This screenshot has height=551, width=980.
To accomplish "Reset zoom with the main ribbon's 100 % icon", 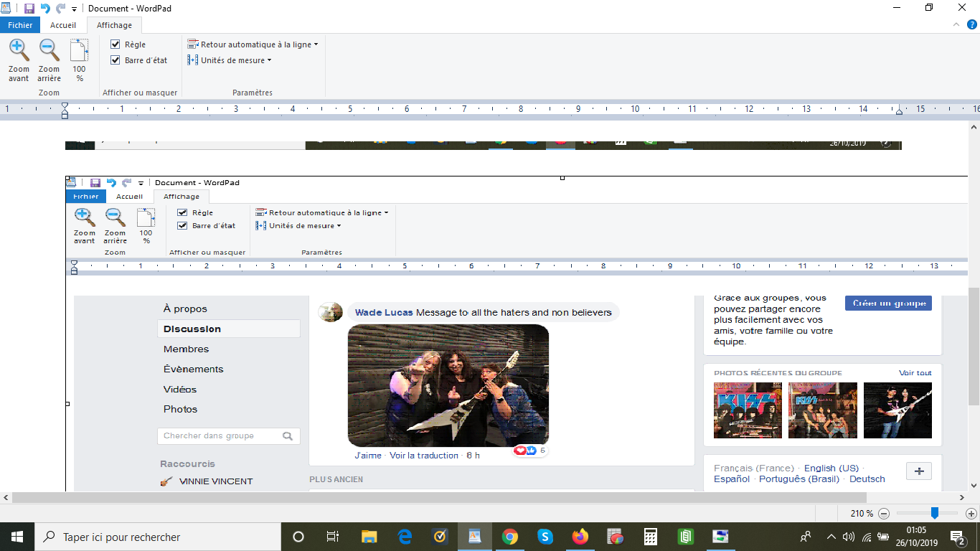I will pyautogui.click(x=79, y=60).
